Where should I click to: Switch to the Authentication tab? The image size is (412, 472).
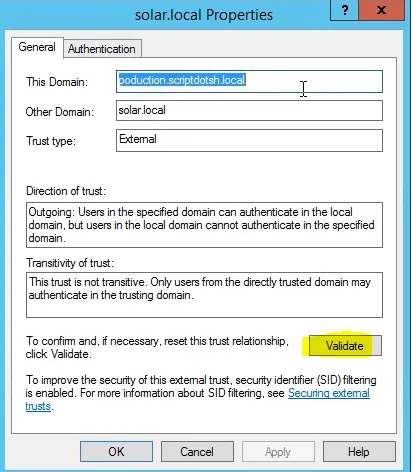pos(102,49)
